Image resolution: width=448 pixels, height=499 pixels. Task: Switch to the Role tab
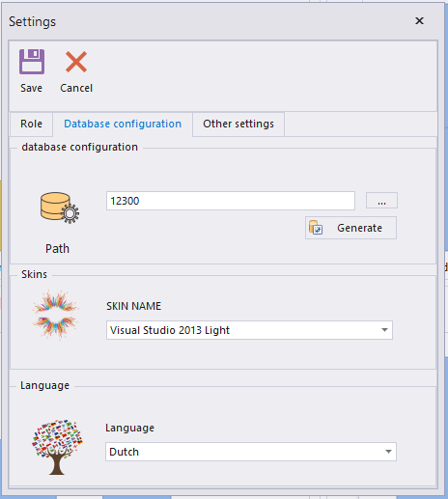(x=31, y=124)
